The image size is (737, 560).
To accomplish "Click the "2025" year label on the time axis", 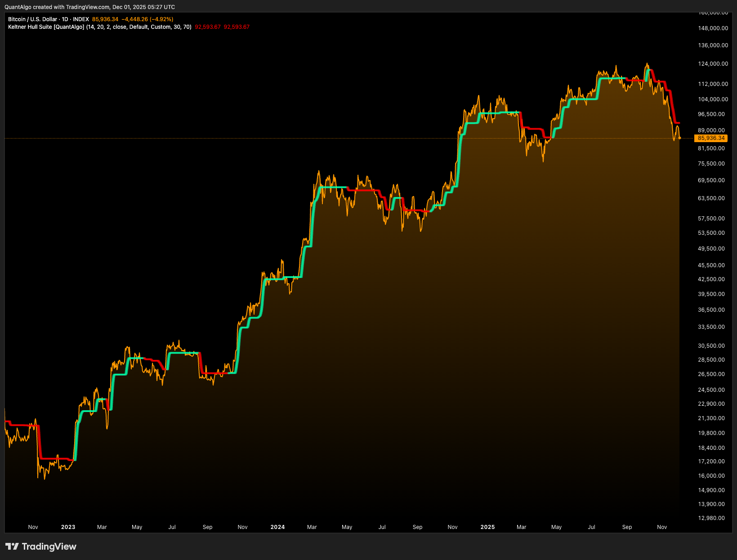I will (x=487, y=527).
